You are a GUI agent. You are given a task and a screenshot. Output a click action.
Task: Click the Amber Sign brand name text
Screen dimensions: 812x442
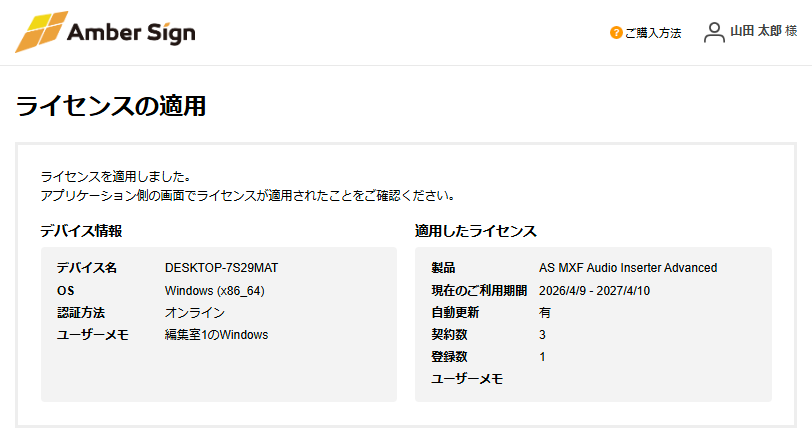(131, 33)
